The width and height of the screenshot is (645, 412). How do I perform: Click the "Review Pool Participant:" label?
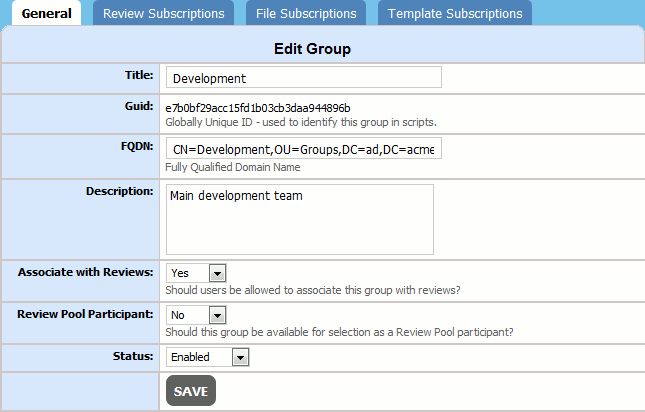point(85,314)
